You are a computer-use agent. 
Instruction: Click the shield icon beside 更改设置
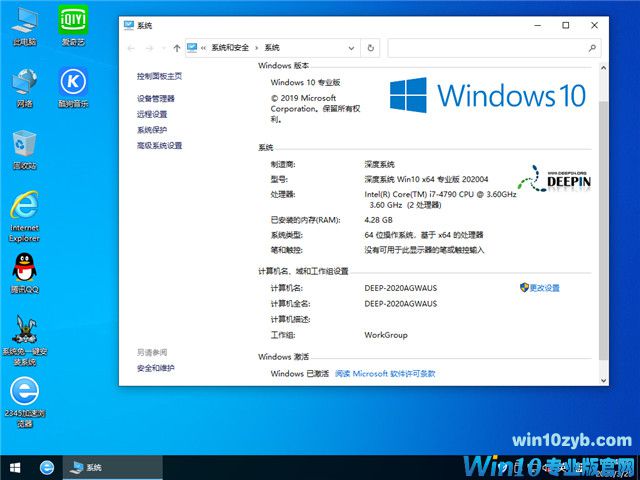tap(524, 287)
